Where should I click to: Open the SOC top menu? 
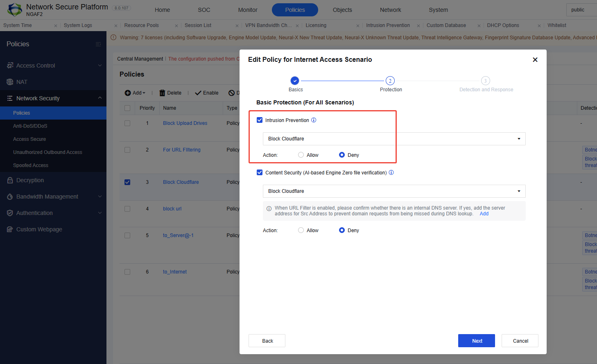(x=204, y=10)
